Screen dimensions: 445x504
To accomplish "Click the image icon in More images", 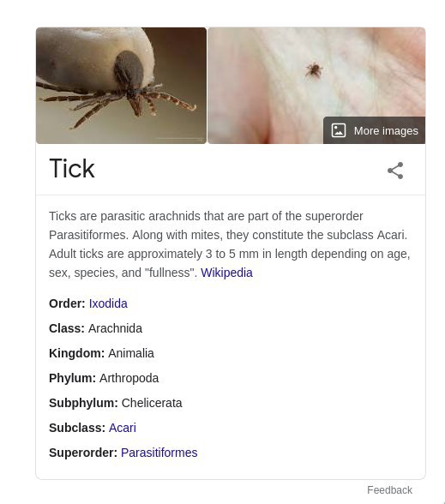I will click(338, 130).
